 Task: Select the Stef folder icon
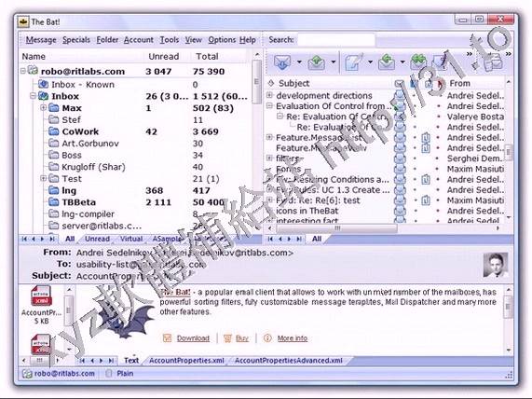click(54, 119)
